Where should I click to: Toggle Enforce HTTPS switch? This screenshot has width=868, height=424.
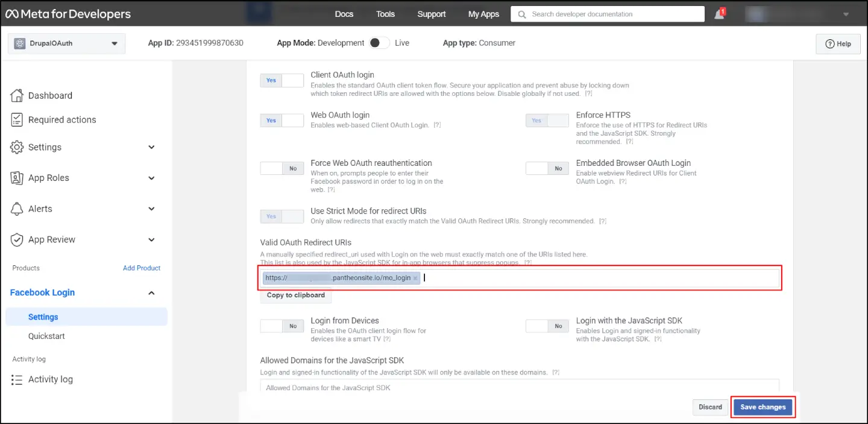(547, 120)
